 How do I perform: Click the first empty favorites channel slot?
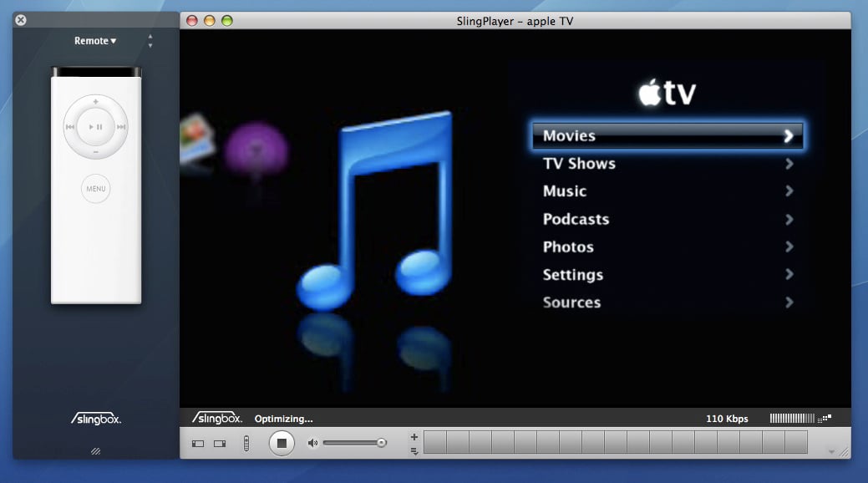[x=434, y=443]
